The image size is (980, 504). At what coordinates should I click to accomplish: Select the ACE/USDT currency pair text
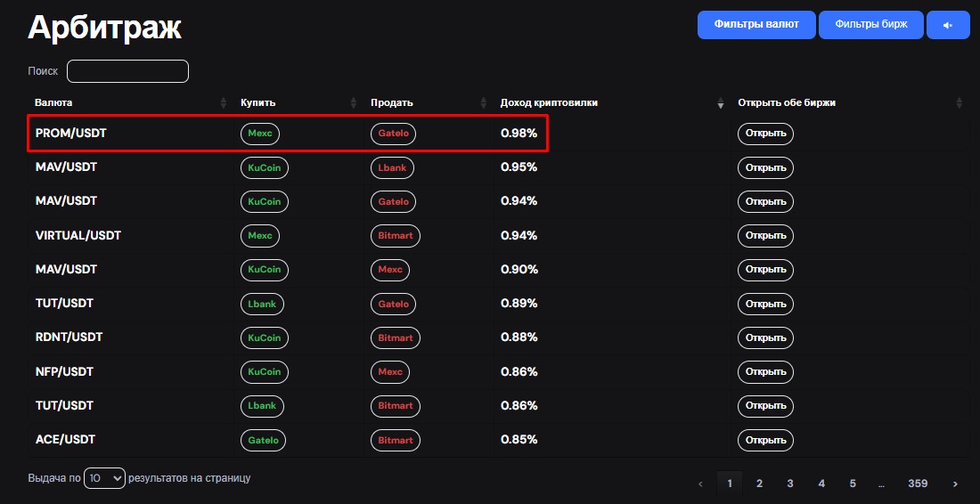click(x=65, y=440)
